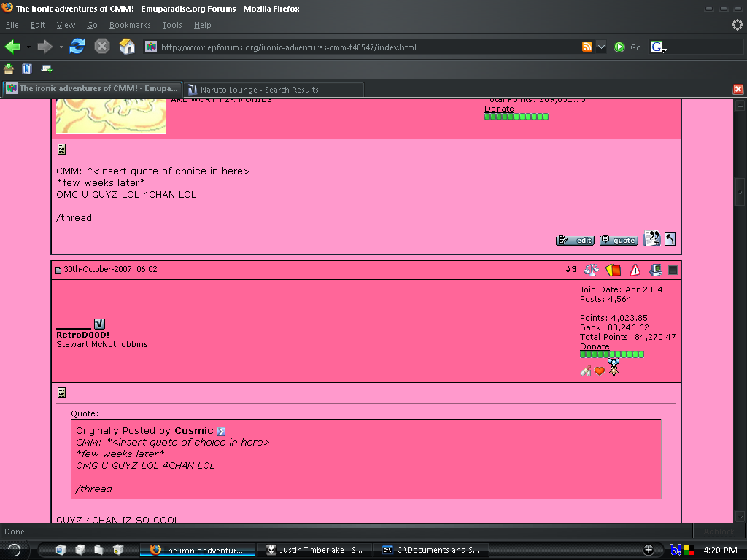Open the Help menu
Viewport: 747px width, 560px height.
point(203,25)
